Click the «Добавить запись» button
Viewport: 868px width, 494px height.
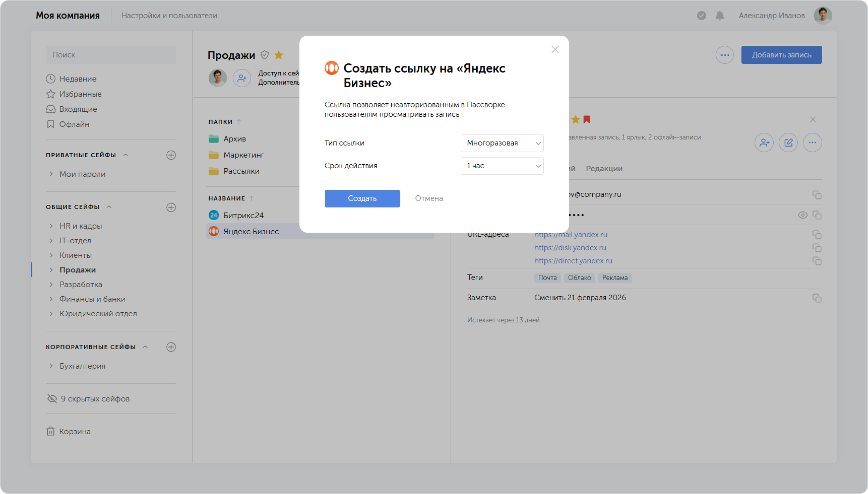[x=781, y=55]
